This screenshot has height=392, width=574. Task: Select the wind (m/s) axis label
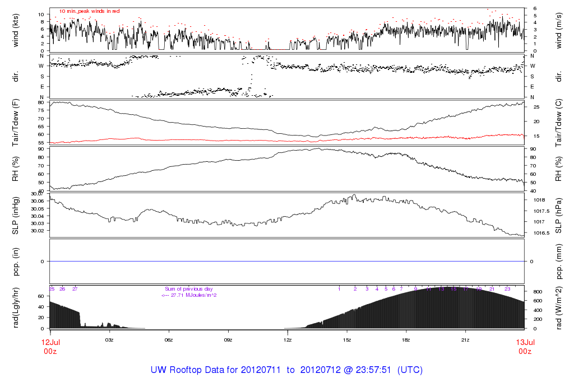click(x=559, y=29)
